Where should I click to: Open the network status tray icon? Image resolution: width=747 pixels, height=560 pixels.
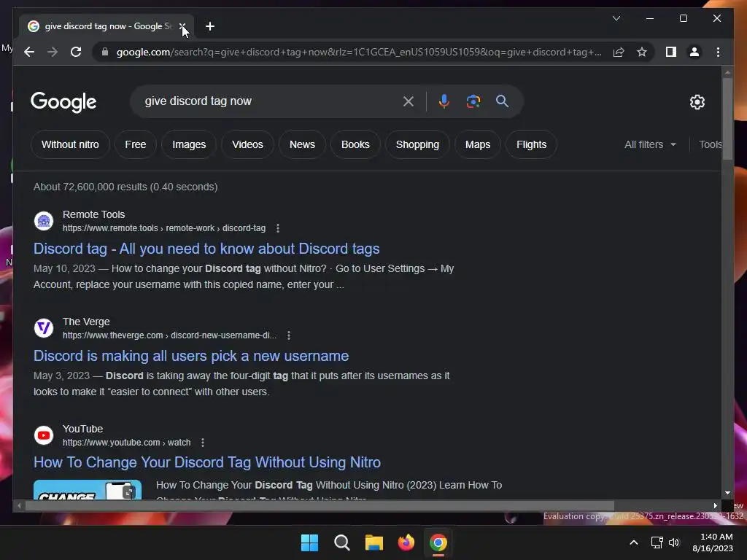pyautogui.click(x=657, y=542)
